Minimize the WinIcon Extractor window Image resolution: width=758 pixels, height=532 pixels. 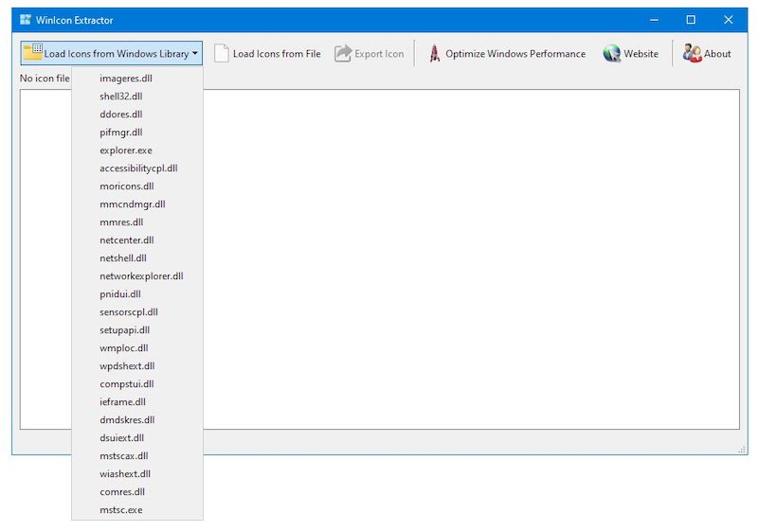[654, 20]
